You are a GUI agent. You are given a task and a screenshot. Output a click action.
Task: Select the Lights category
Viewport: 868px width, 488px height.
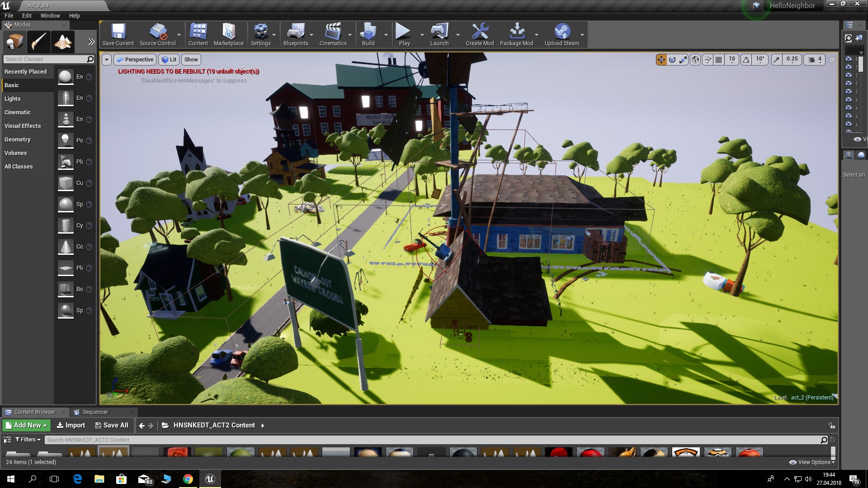[13, 99]
